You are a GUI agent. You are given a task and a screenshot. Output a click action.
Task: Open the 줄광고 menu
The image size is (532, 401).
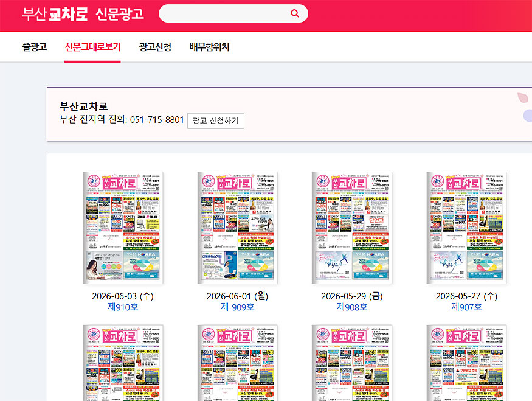[35, 46]
